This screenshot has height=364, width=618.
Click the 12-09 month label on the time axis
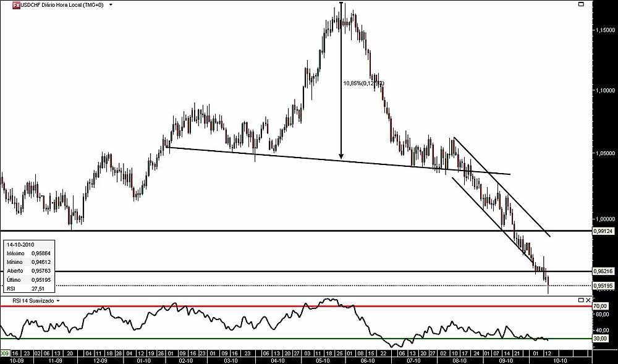pos(100,360)
